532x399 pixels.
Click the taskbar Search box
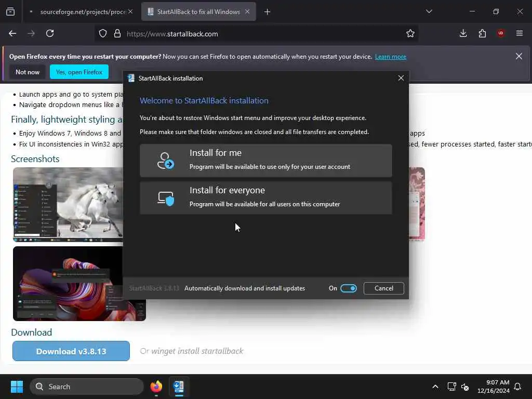point(87,387)
